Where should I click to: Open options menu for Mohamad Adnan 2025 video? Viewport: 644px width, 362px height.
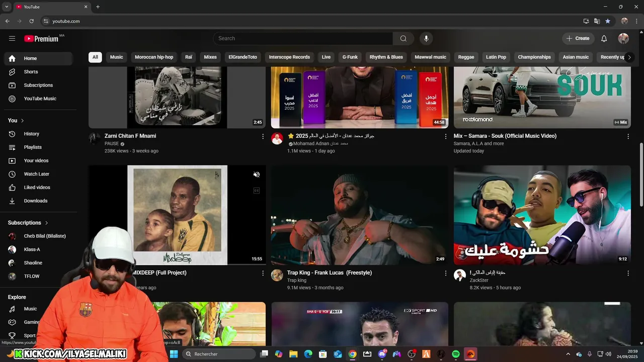pos(445,136)
